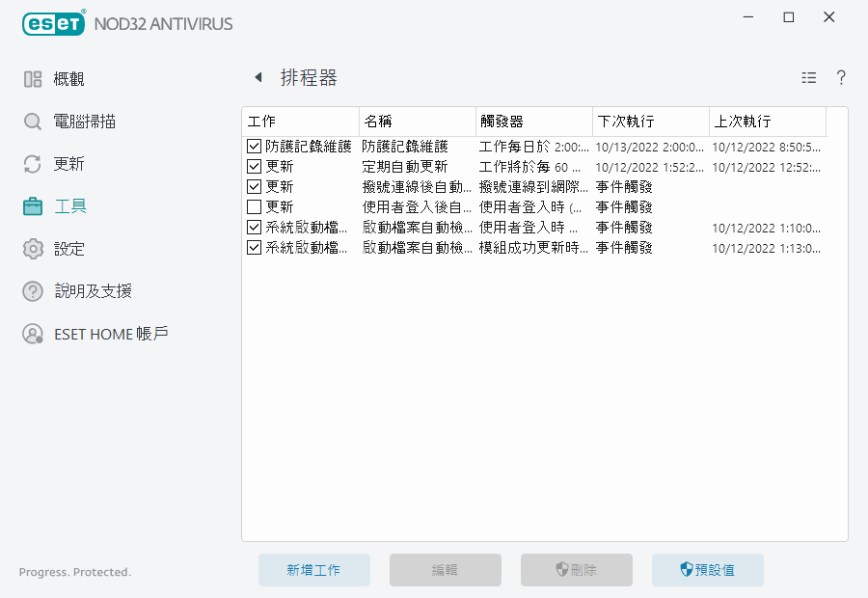Click the back arrow beside 排程器

[257, 77]
